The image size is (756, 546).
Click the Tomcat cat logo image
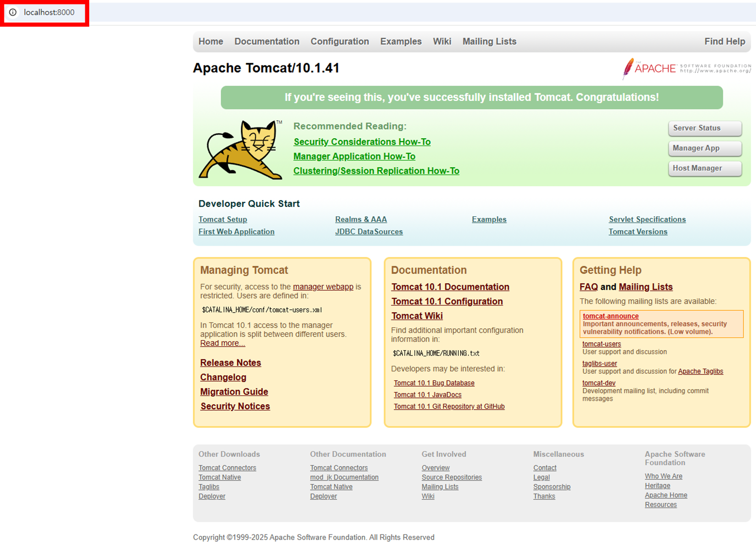(241, 150)
